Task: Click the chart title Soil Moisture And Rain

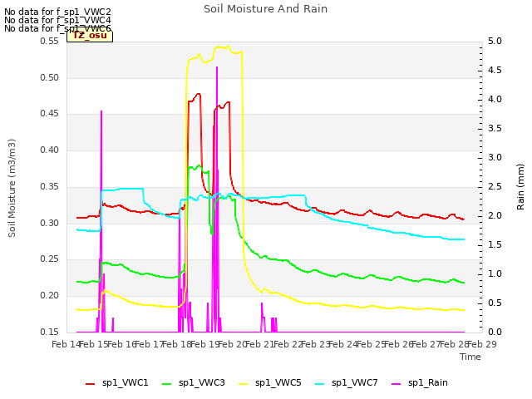Action: [266, 9]
